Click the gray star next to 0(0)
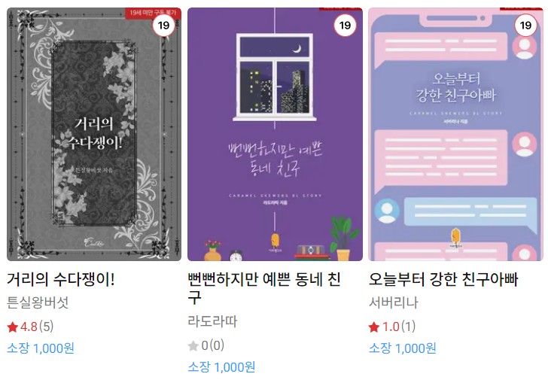Image resolution: width=548 pixels, height=392 pixels. (x=193, y=346)
